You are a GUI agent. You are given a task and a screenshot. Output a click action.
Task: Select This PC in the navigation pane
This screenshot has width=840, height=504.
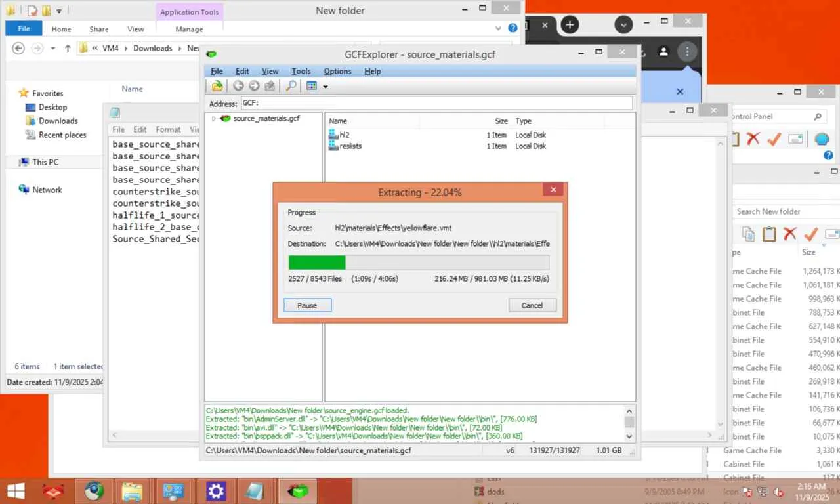coord(45,162)
